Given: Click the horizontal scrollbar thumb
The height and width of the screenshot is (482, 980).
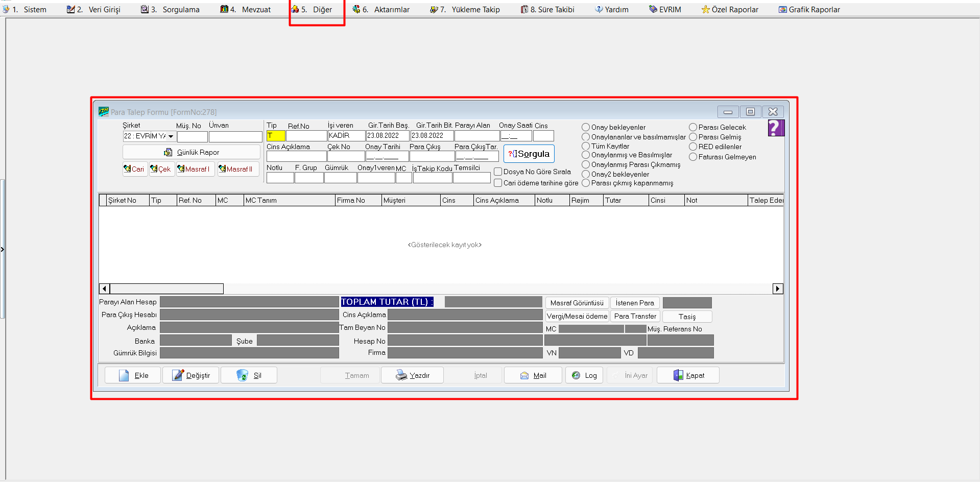Looking at the screenshot, I should pos(166,289).
